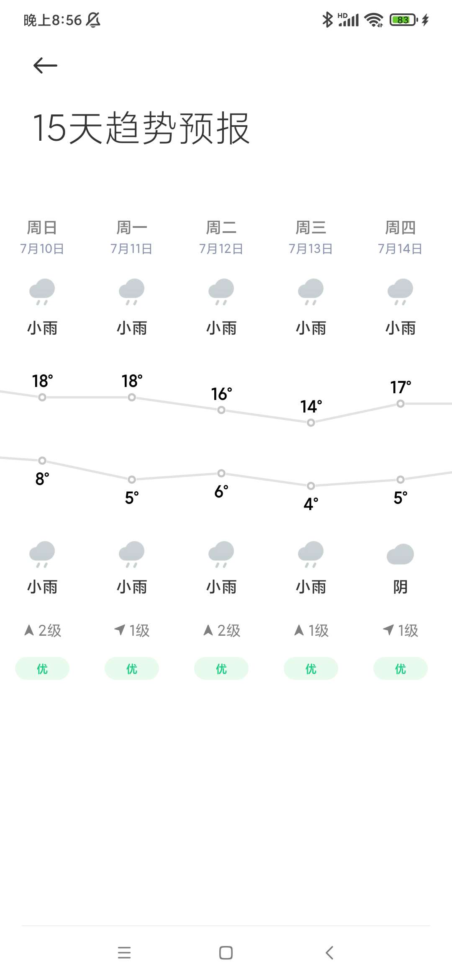Tap the daytime rain icon for 7月14日
The height and width of the screenshot is (980, 452).
pos(400,291)
